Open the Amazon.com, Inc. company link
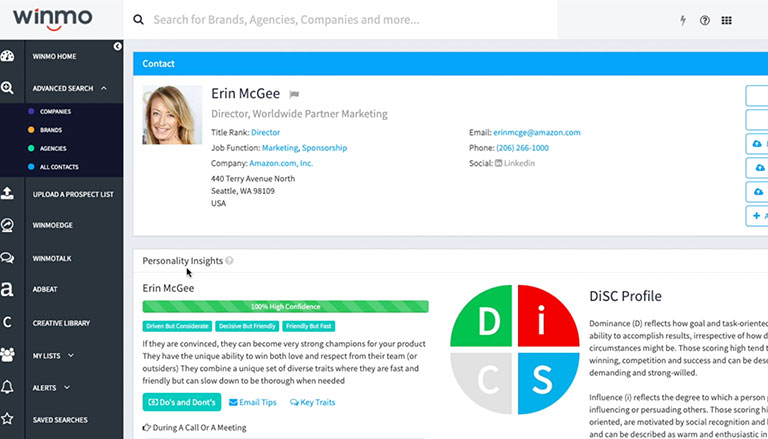 281,163
